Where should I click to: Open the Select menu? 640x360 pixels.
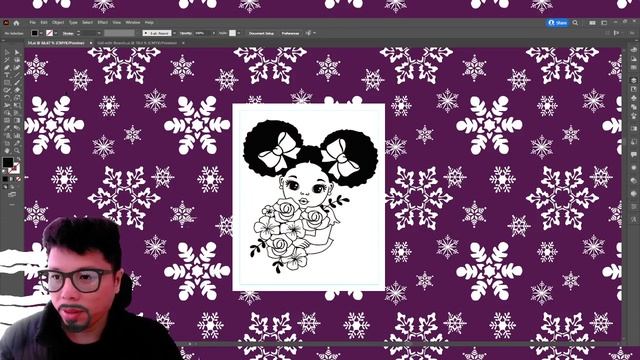(87, 22)
